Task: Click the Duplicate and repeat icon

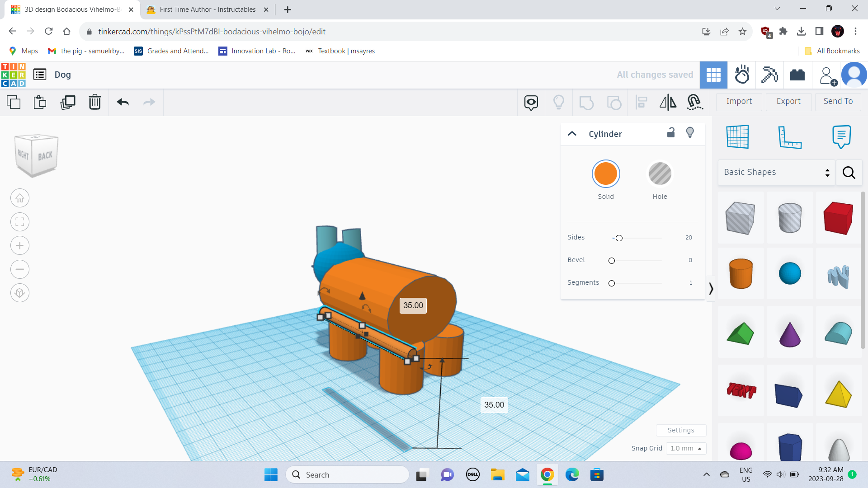Action: tap(68, 102)
